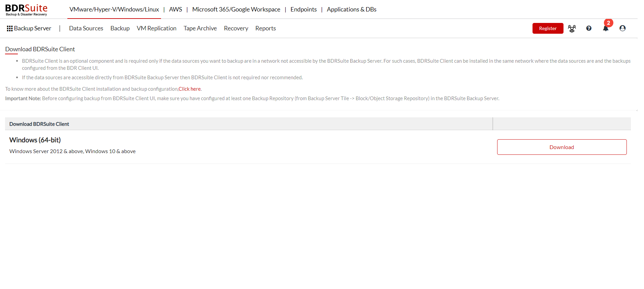Switch to the Endpoints tab
This screenshot has width=644, height=289.
[x=303, y=9]
